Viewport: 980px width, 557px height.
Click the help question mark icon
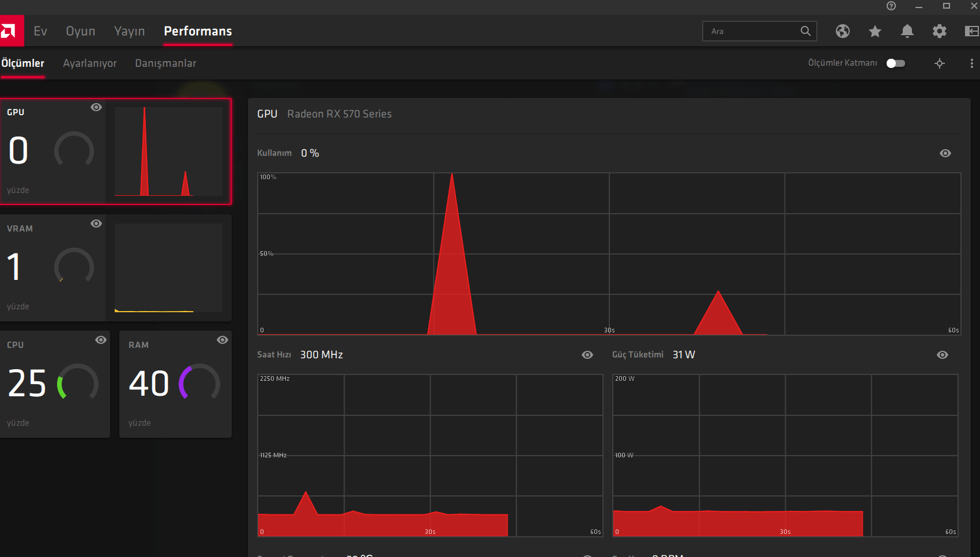[x=891, y=6]
